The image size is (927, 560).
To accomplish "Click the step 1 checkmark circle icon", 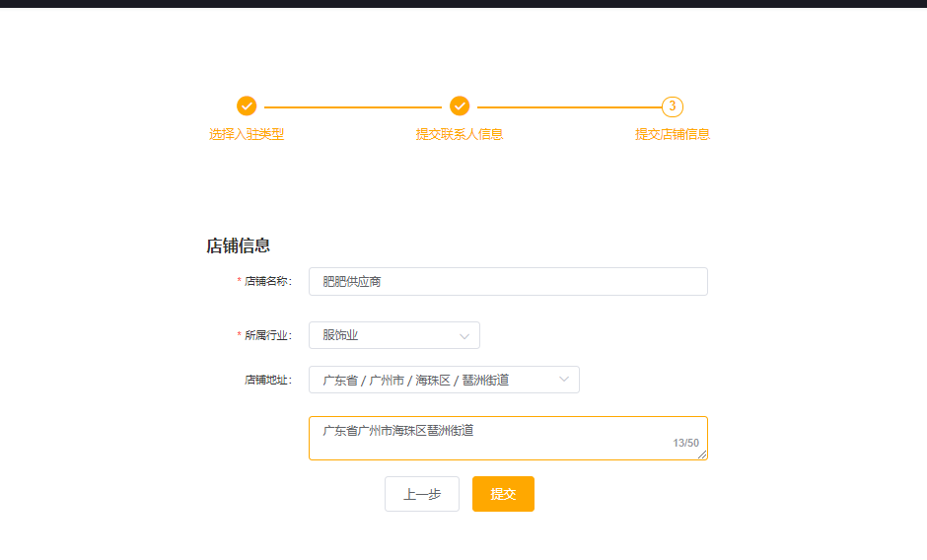I will click(x=247, y=106).
